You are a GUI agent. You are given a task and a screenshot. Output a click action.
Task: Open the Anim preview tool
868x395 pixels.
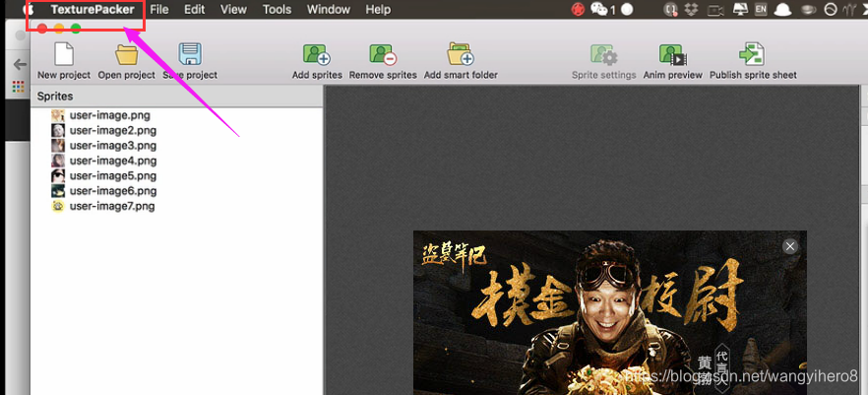pyautogui.click(x=672, y=54)
